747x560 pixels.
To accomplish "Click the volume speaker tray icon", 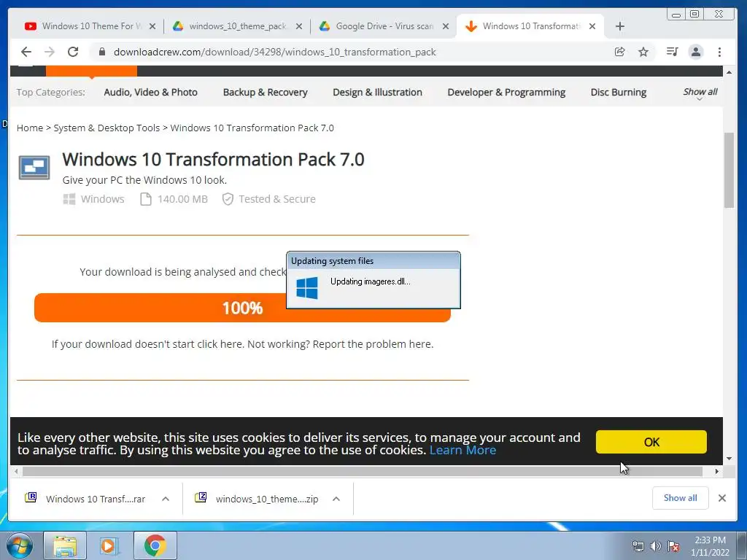I will tap(656, 546).
